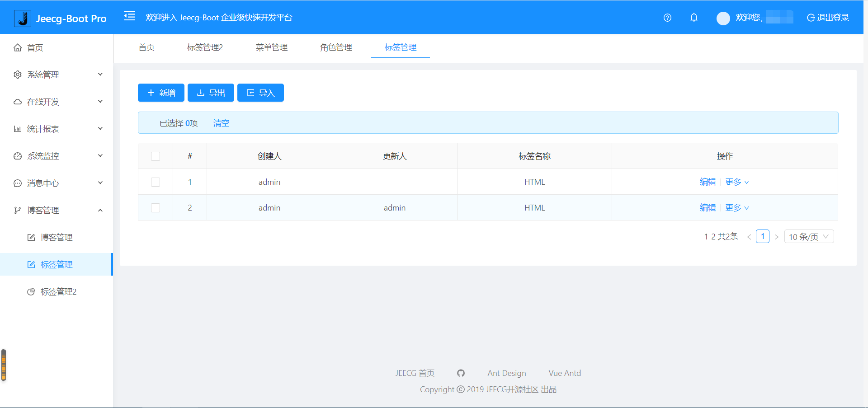Switch to the 菜单管理 tab

click(271, 47)
